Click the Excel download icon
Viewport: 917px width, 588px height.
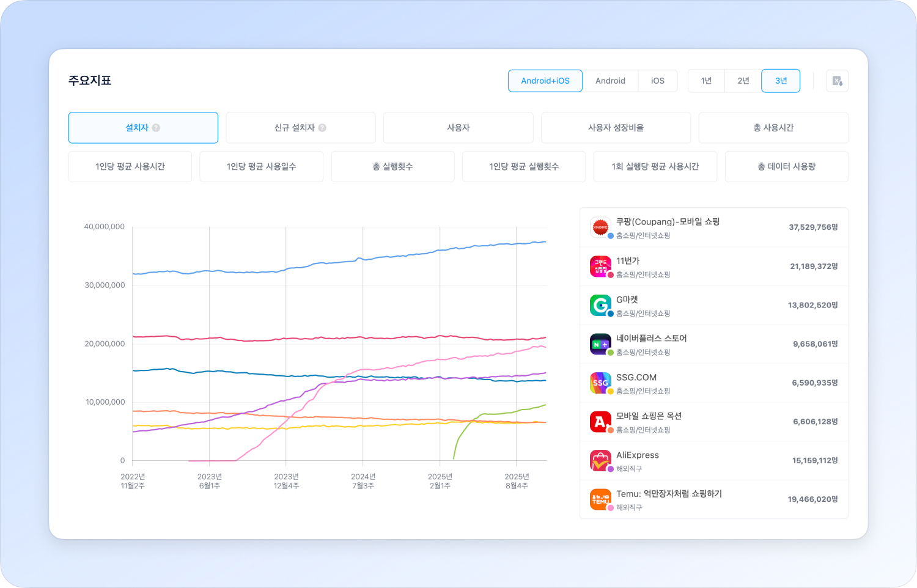coord(837,81)
